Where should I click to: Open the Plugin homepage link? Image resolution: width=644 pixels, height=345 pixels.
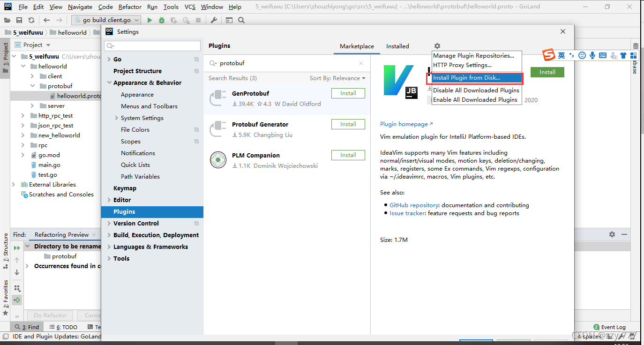coord(406,124)
